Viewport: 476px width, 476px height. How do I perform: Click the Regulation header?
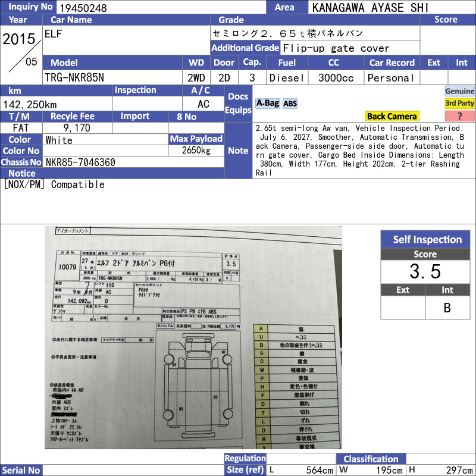click(x=245, y=458)
